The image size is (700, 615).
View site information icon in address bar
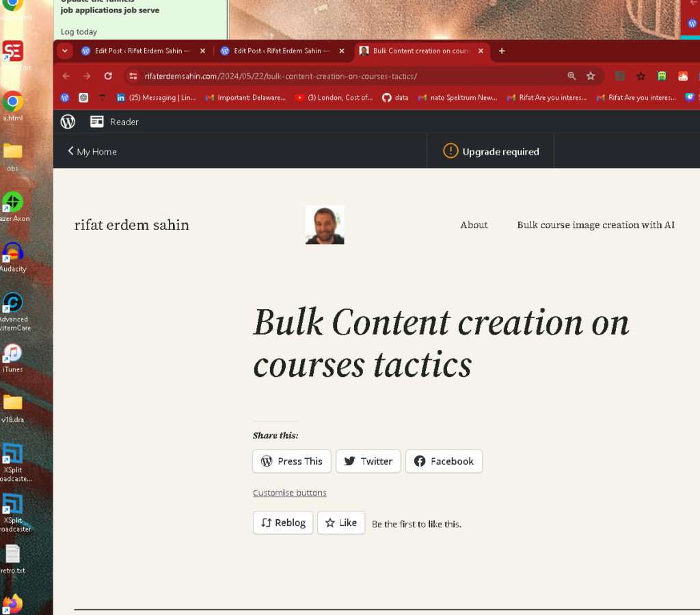pyautogui.click(x=133, y=77)
